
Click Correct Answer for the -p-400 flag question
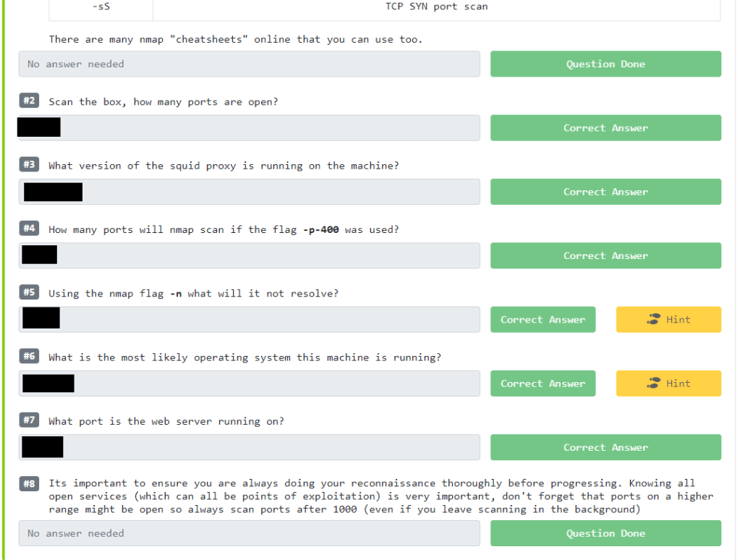[x=605, y=256]
